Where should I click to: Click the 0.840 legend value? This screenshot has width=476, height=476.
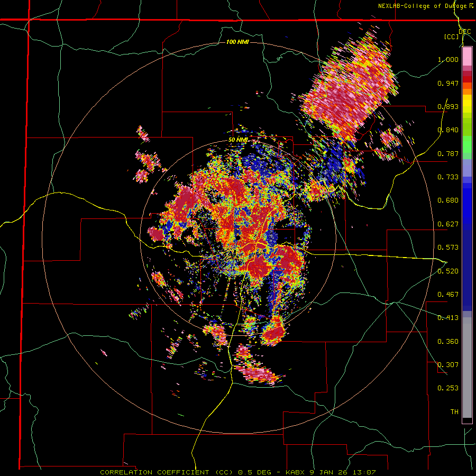point(448,130)
